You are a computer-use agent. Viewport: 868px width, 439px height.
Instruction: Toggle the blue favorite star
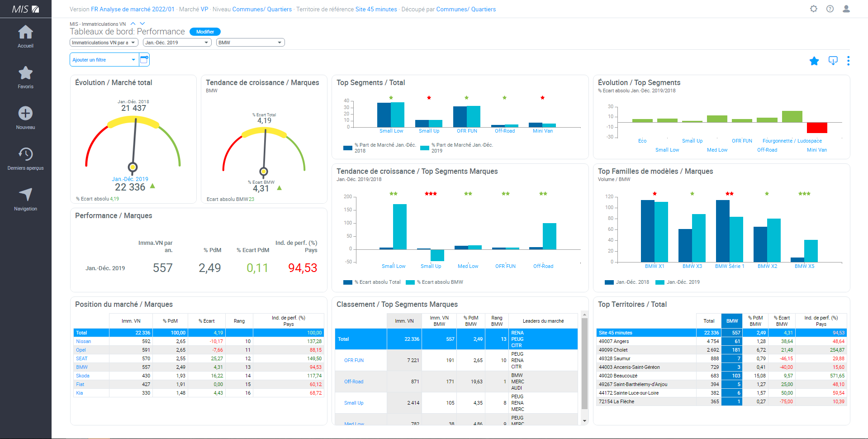coord(814,61)
